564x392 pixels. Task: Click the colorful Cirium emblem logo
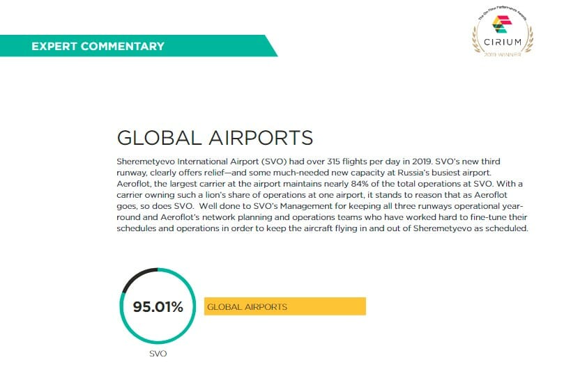point(502,25)
